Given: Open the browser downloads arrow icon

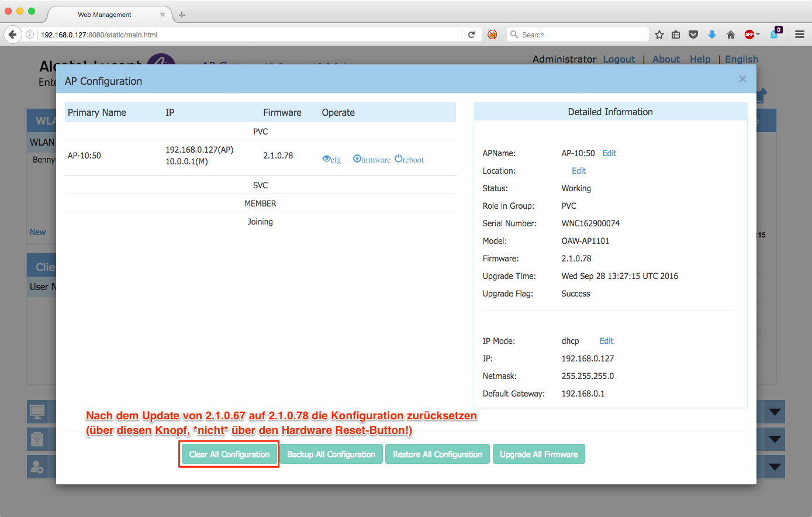Looking at the screenshot, I should click(711, 35).
